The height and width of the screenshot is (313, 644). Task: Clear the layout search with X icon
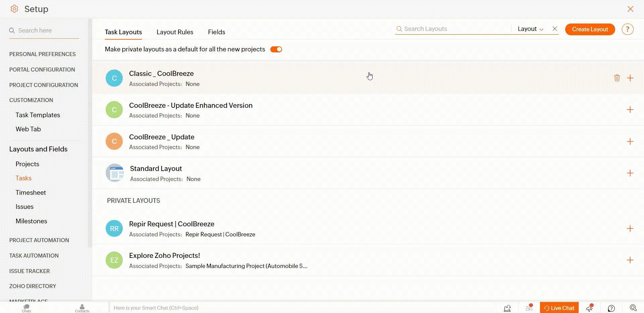point(555,29)
